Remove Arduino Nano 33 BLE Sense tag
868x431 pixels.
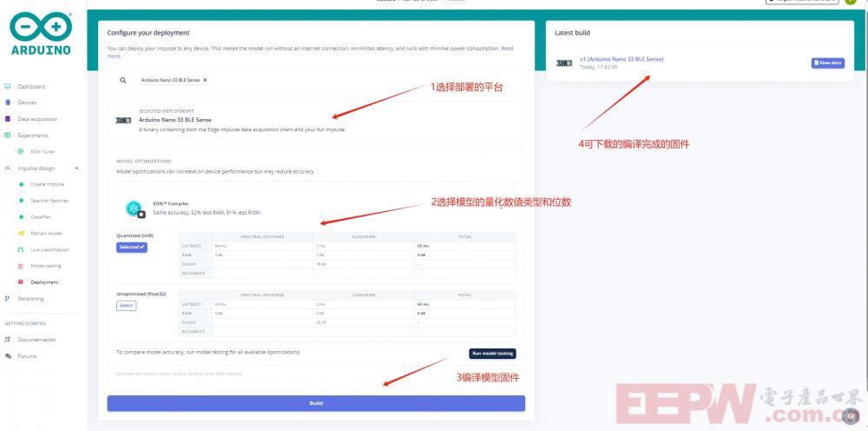205,80
